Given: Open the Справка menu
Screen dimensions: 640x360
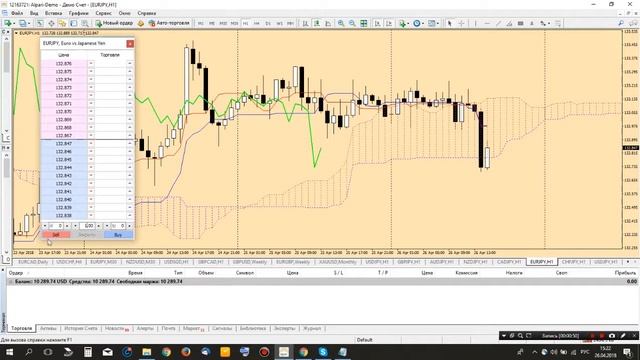Looking at the screenshot, I should pos(147,13).
